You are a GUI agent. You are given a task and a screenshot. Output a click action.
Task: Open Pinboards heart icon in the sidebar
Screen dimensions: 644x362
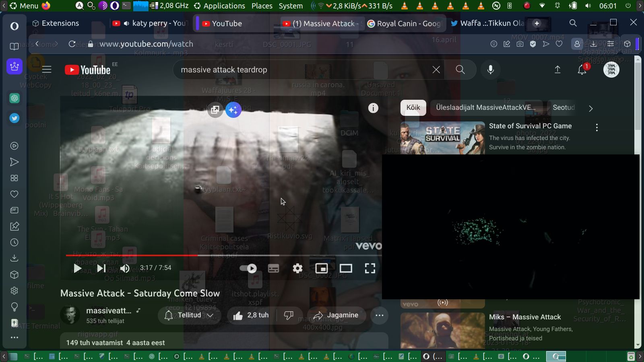[14, 194]
